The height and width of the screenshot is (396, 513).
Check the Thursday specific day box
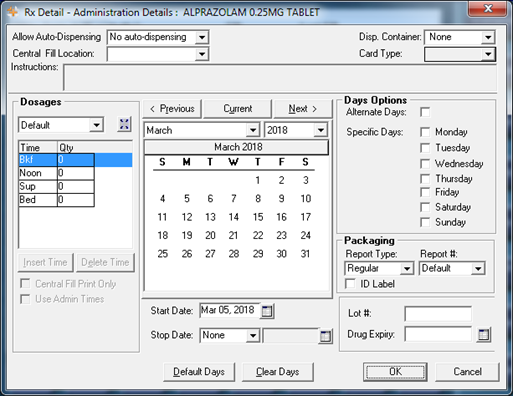click(425, 179)
